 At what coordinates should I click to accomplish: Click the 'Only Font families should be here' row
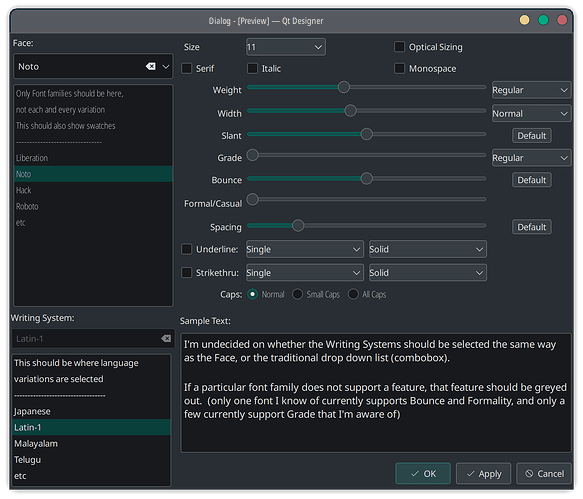(93, 93)
